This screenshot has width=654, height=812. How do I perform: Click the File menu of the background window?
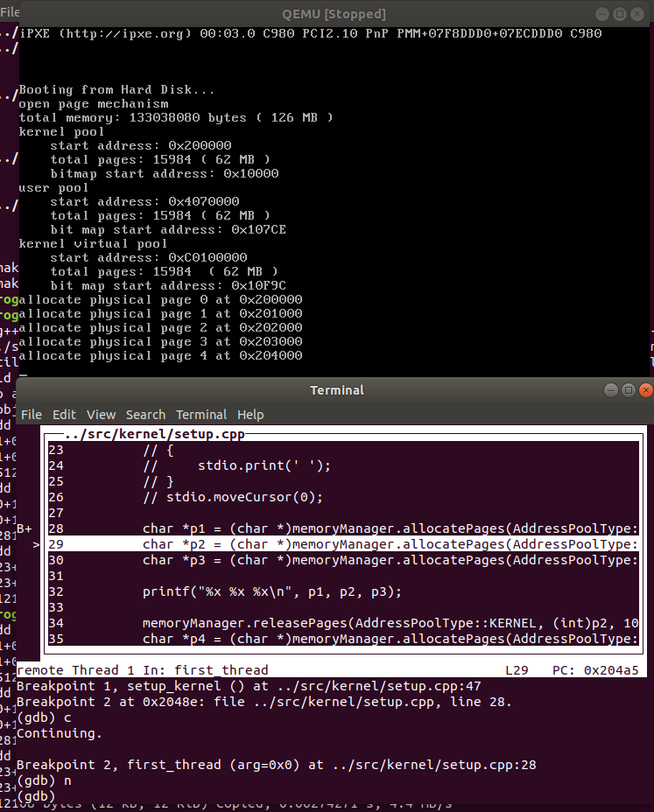(10, 12)
